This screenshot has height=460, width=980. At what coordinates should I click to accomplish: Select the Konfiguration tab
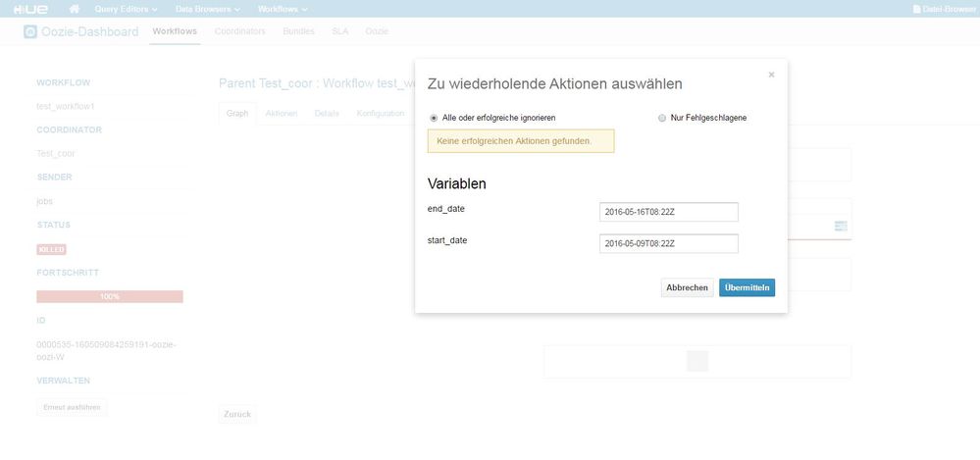[x=381, y=113]
